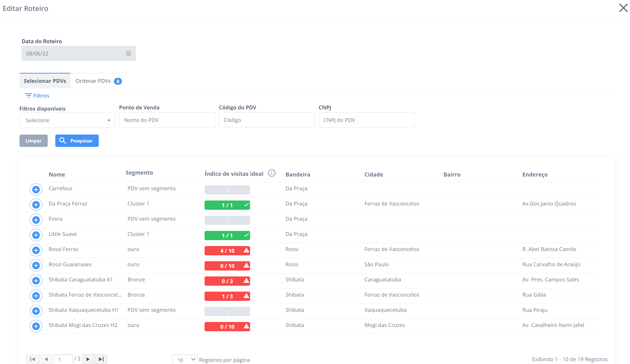Toggle the Filtros section
The height and width of the screenshot is (364, 630).
[x=37, y=96]
